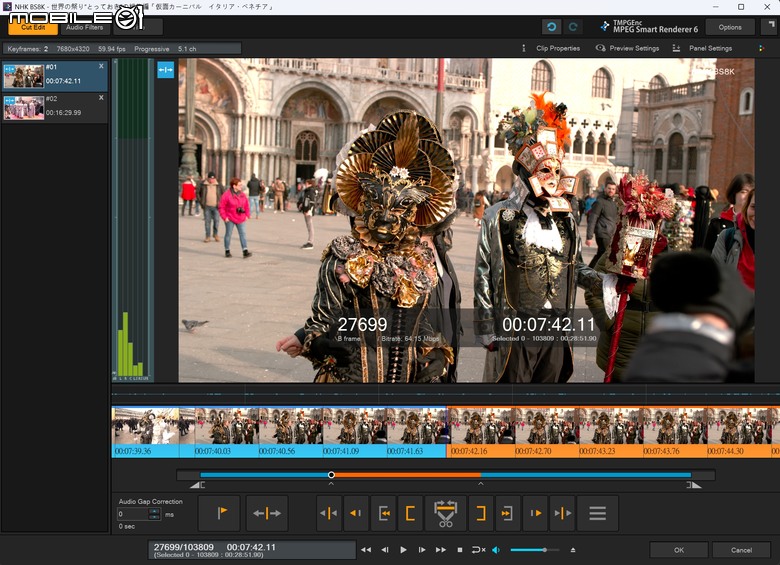This screenshot has width=780, height=565.
Task: Open Preview Settings
Action: 628,48
